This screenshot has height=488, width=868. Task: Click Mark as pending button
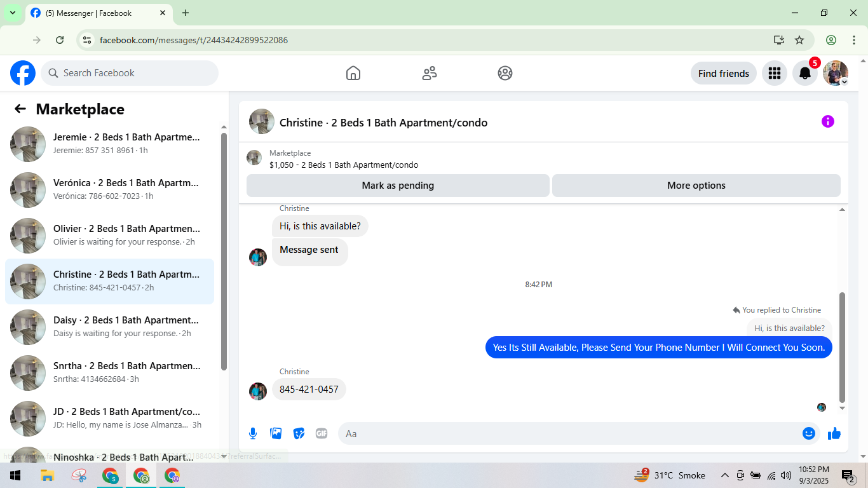(398, 186)
